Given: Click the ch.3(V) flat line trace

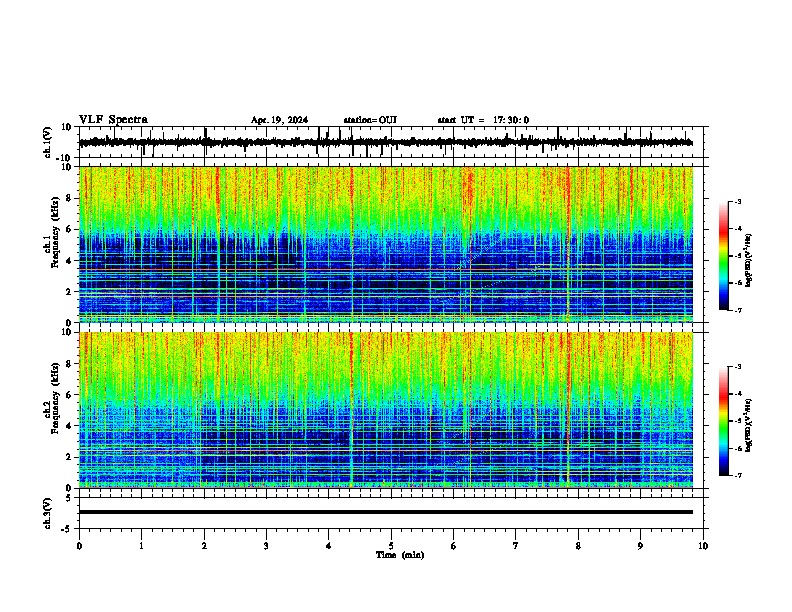Looking at the screenshot, I should [x=386, y=512].
